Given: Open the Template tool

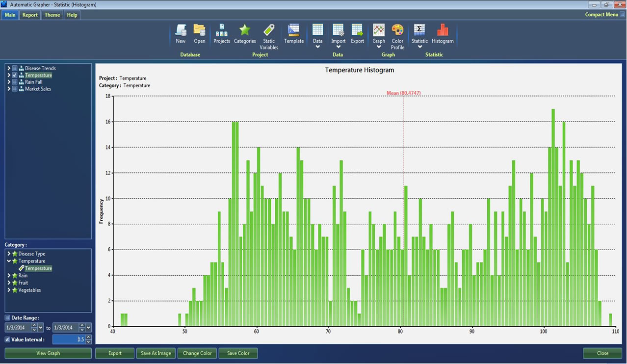Looking at the screenshot, I should tap(293, 30).
